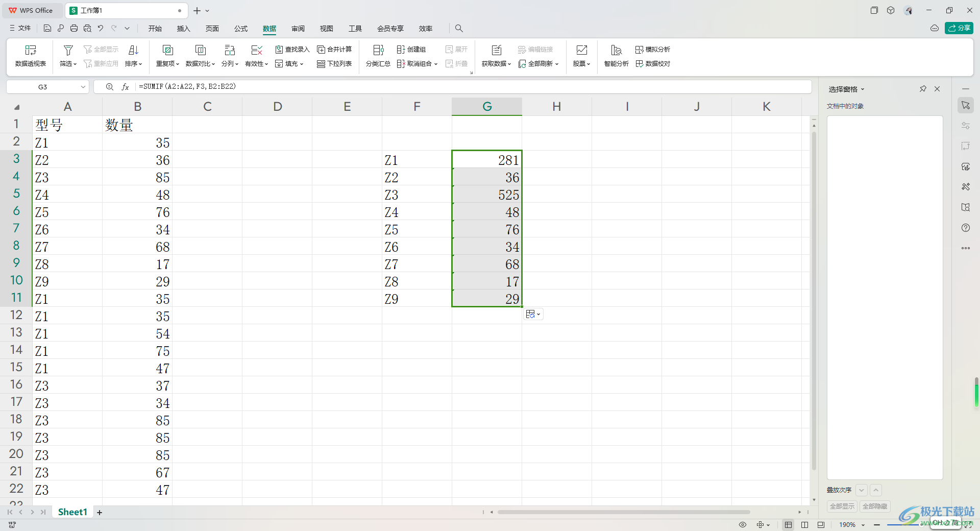Screen dimensions: 980x531
Task: Expand the Fill (填充) dropdown
Action: pos(302,64)
